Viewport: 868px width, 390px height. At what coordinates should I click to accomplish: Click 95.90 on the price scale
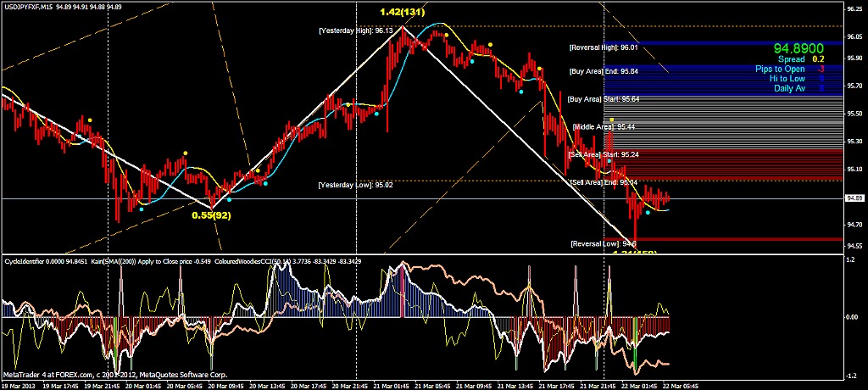[854, 58]
